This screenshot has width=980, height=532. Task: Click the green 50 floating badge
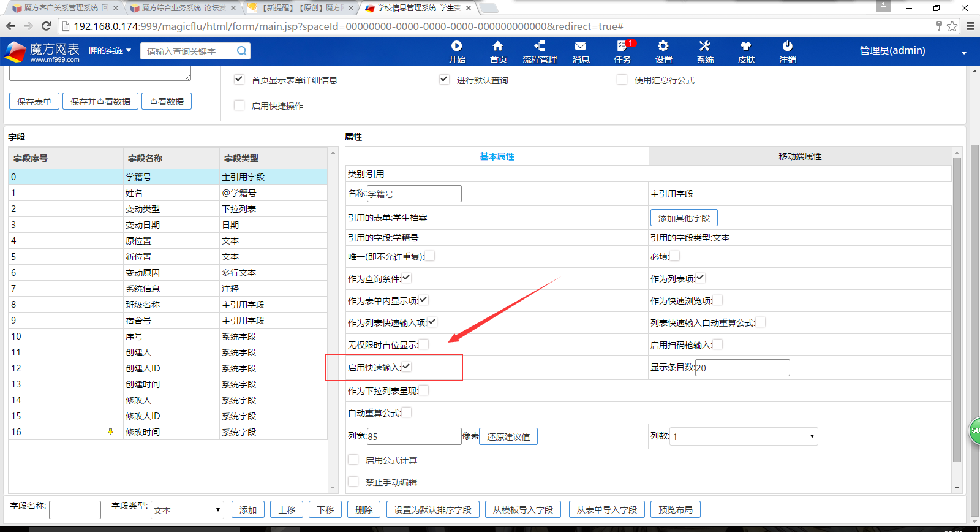tap(974, 430)
